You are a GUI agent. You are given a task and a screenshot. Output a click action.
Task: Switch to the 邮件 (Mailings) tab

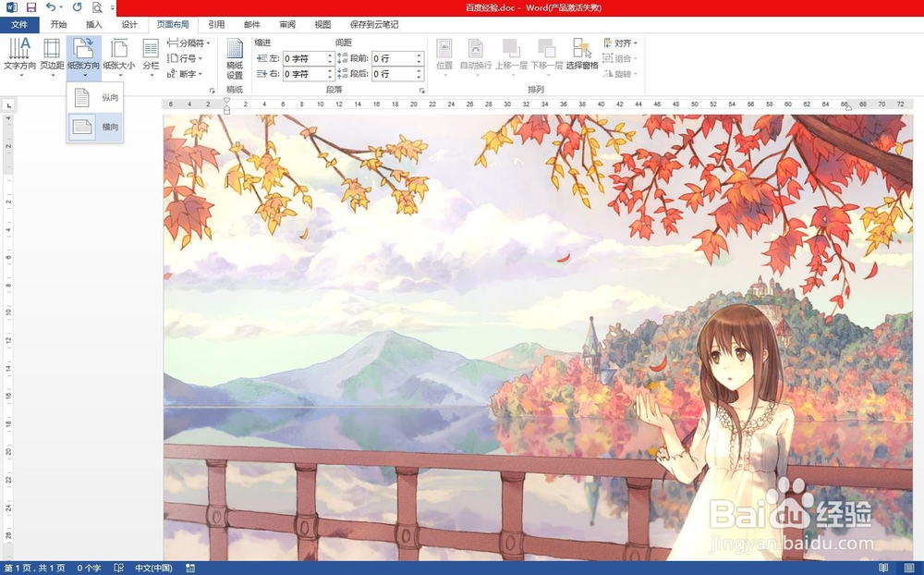pyautogui.click(x=251, y=25)
